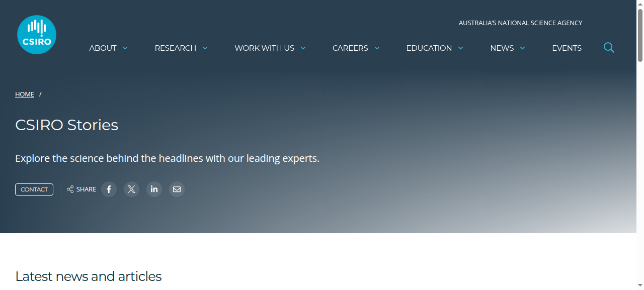This screenshot has height=290, width=644.
Task: Click the Contact button
Action: point(34,189)
